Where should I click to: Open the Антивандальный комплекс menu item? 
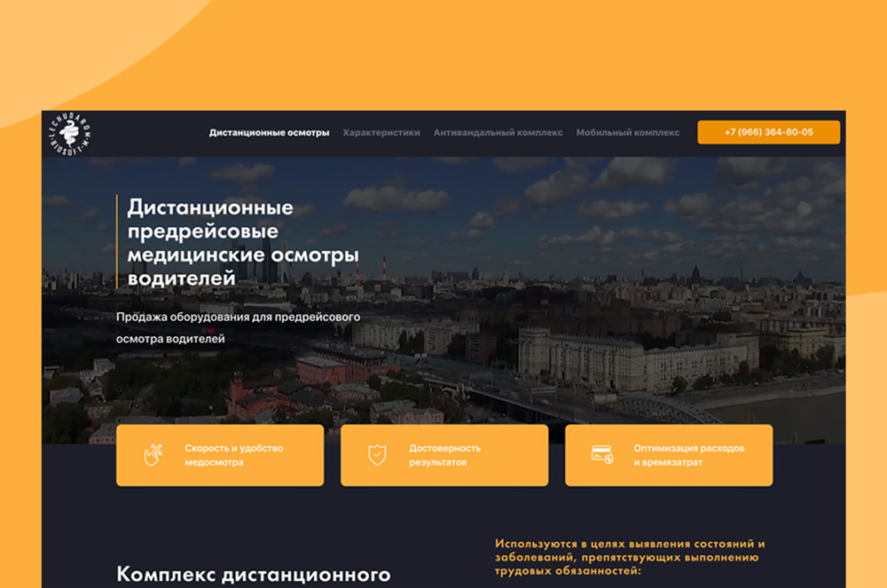point(498,133)
